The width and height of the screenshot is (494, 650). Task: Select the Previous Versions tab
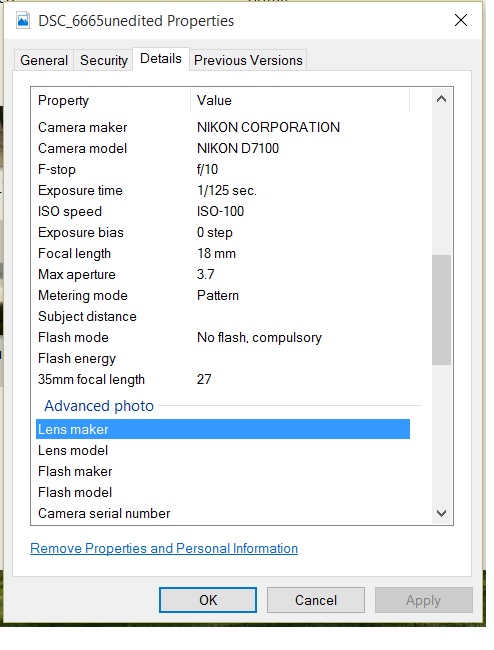pos(248,61)
